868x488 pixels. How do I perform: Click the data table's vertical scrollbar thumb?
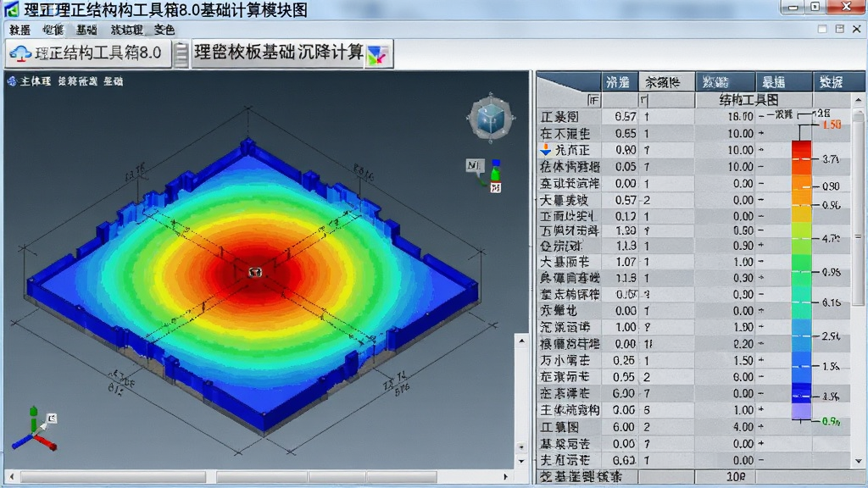click(858, 208)
